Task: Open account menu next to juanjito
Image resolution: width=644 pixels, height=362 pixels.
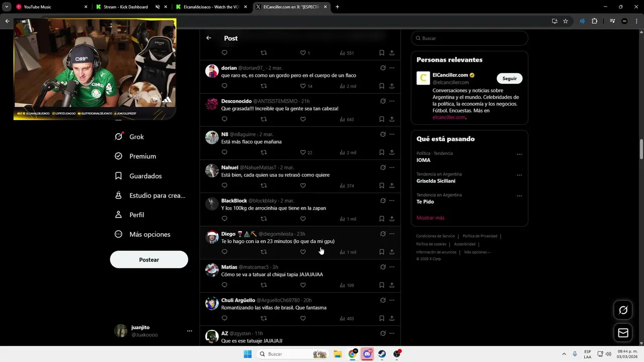Action: tap(190, 331)
